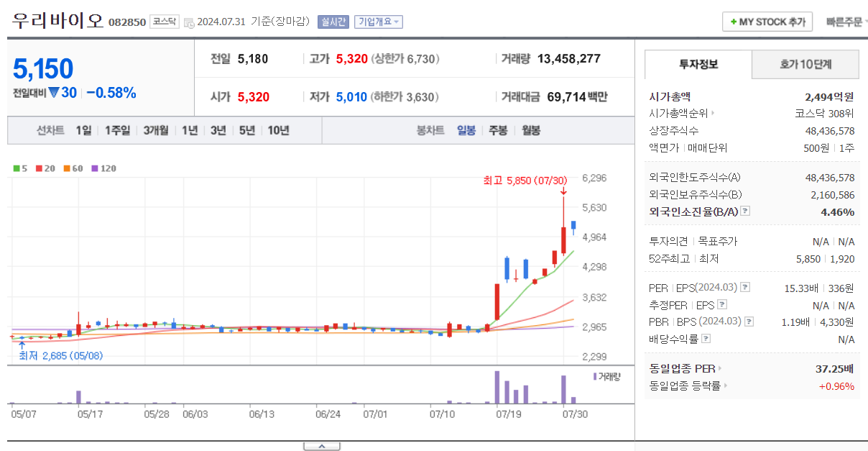Switch to the 호가10단계 tab
Screen dimensions: 868x451
click(x=805, y=64)
